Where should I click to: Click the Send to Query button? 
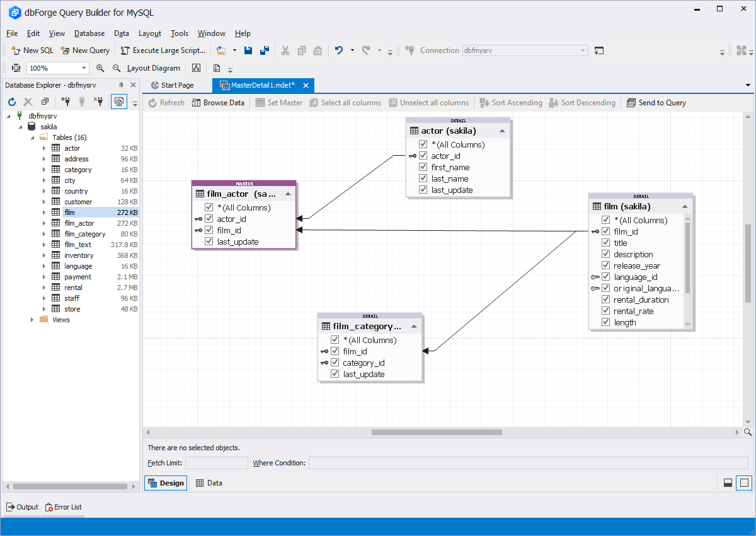tap(656, 103)
